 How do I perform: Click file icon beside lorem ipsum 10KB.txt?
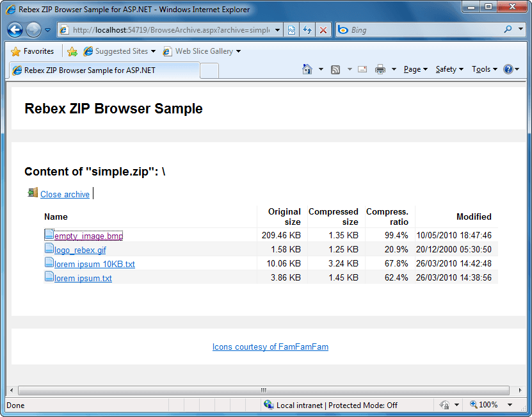49,263
